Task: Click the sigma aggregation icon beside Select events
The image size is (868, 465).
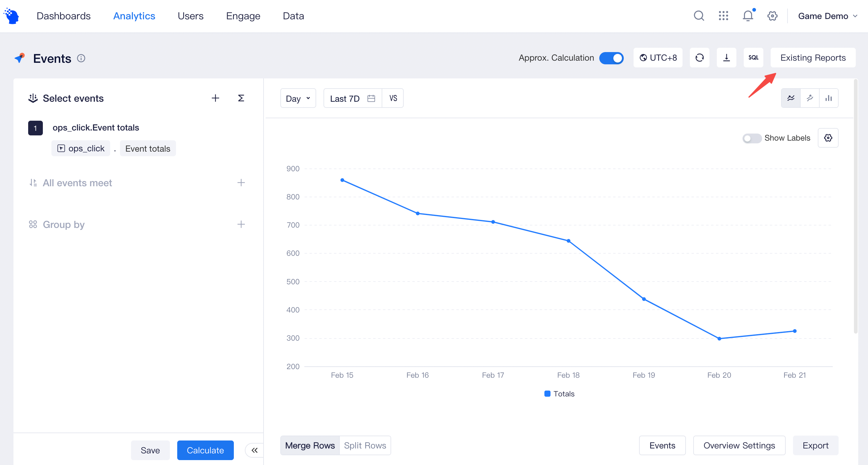Action: pos(241,98)
